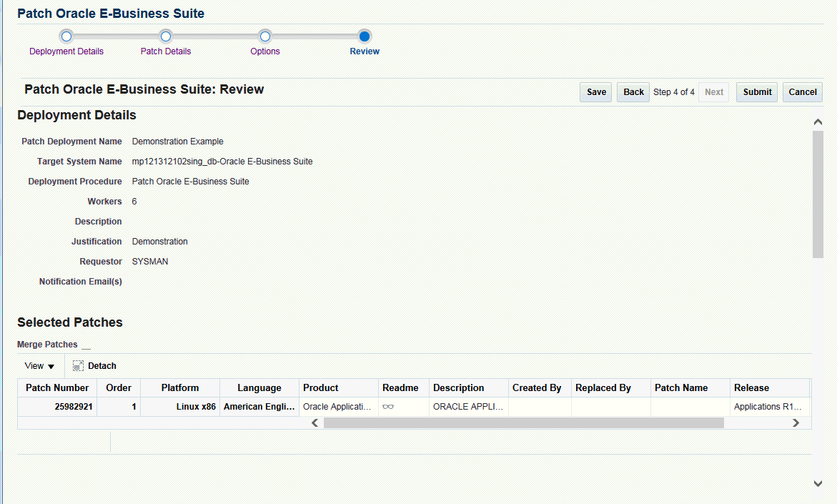Click the Save button

pos(595,92)
